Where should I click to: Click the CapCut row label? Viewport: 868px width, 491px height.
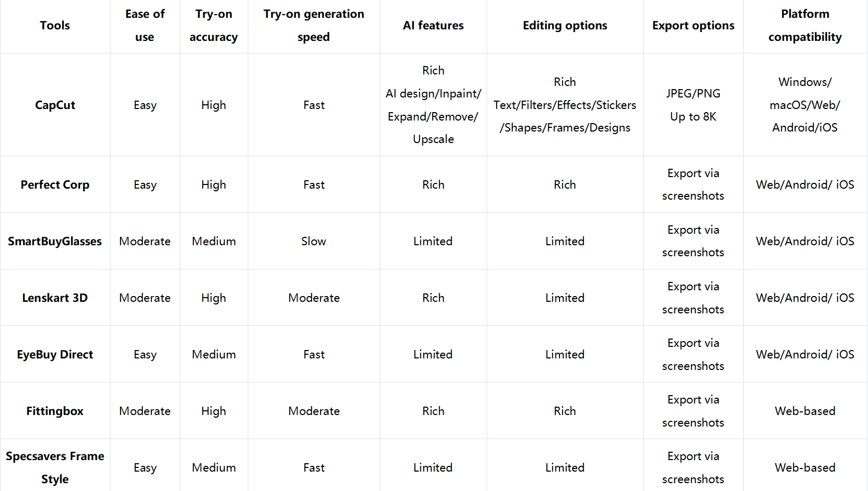click(x=55, y=105)
